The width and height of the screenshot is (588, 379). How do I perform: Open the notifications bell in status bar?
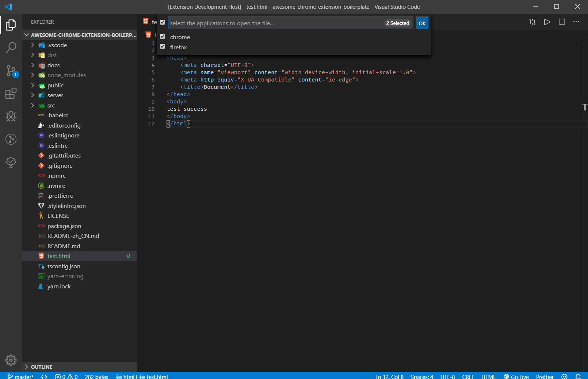[578, 376]
